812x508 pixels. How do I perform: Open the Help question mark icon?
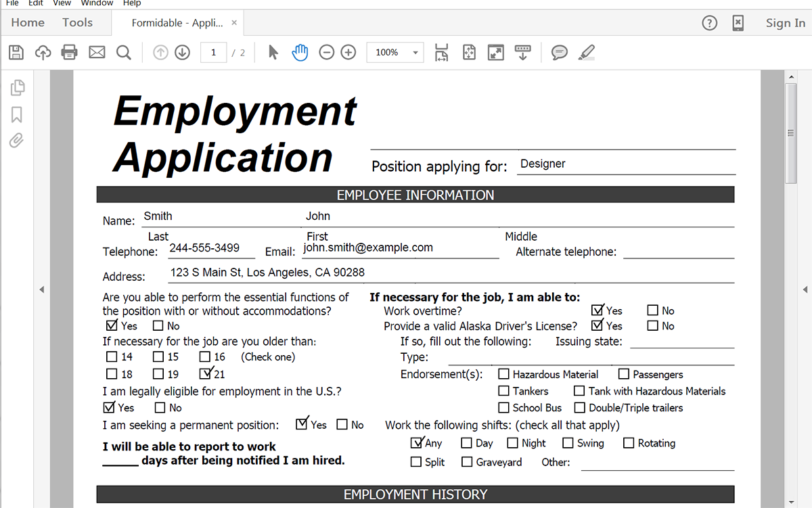click(709, 23)
